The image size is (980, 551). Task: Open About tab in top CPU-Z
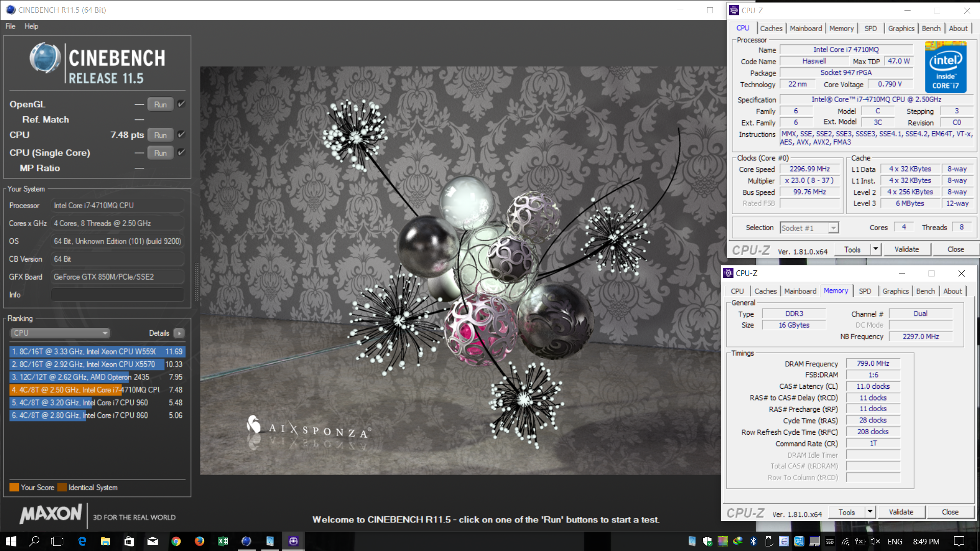coord(958,29)
